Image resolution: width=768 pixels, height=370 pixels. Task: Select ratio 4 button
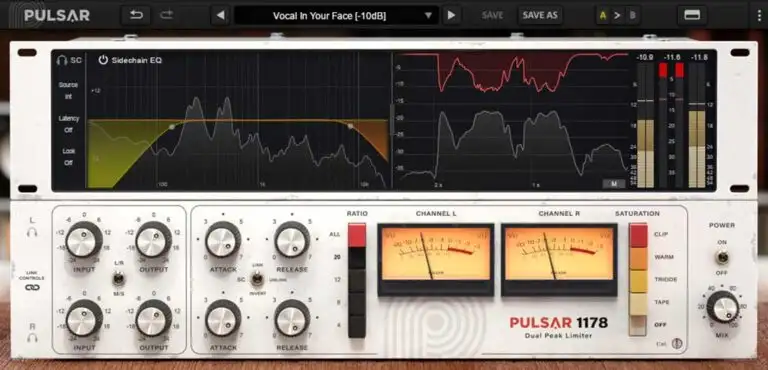357,326
